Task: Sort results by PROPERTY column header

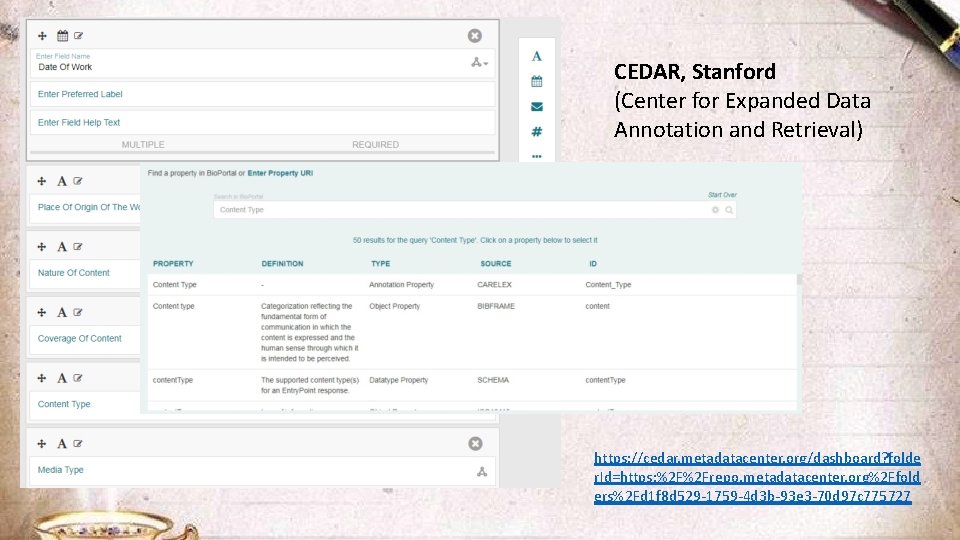Action: pos(173,264)
